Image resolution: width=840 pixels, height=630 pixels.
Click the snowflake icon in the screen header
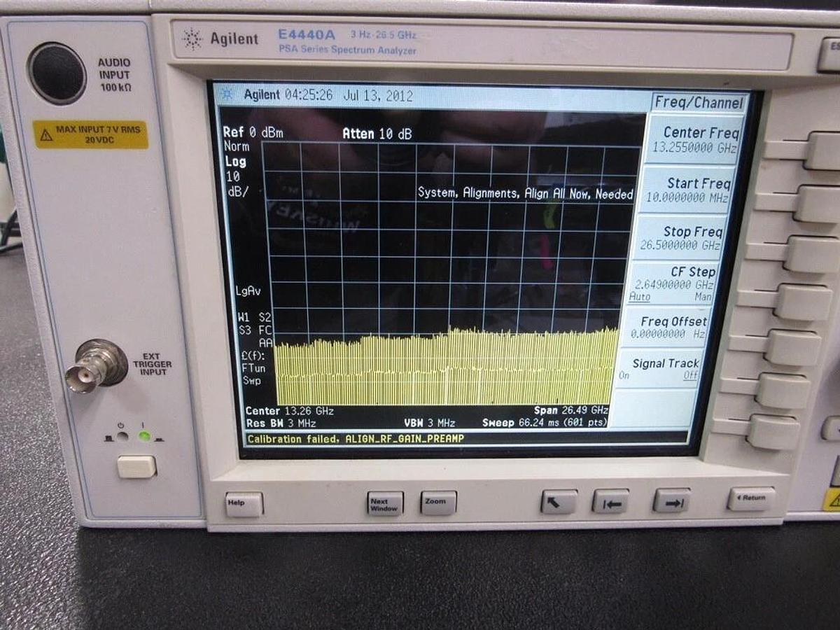(227, 94)
